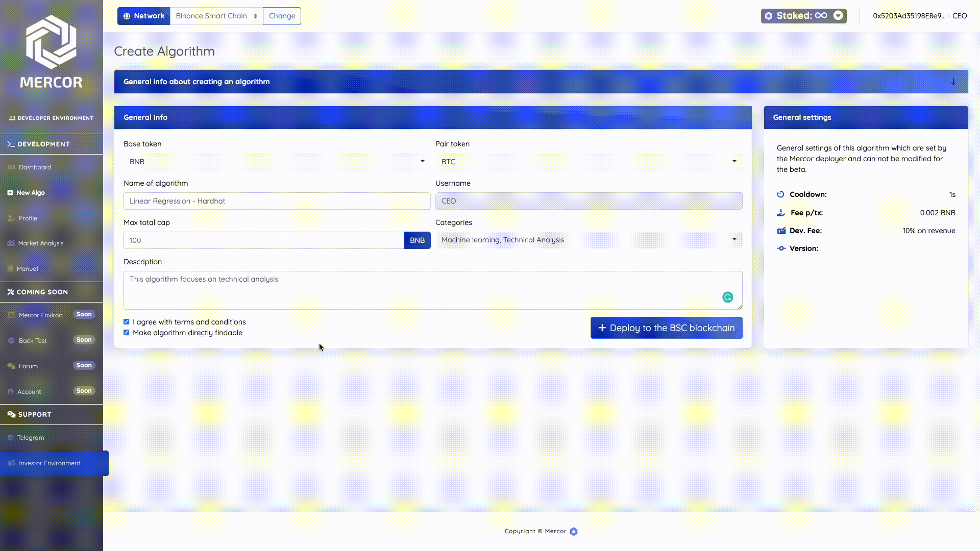The width and height of the screenshot is (980, 551).
Task: Click Deploy to the BSC blockchain button
Action: (666, 328)
